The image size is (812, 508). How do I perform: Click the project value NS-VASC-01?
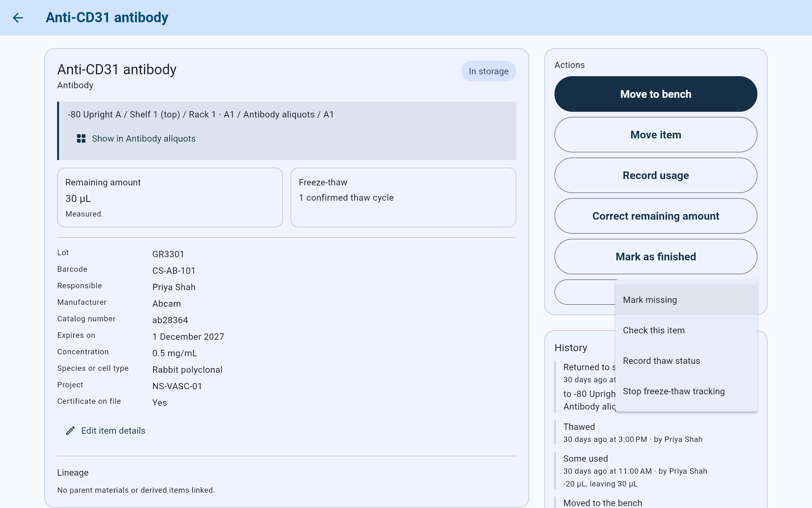pyautogui.click(x=177, y=386)
